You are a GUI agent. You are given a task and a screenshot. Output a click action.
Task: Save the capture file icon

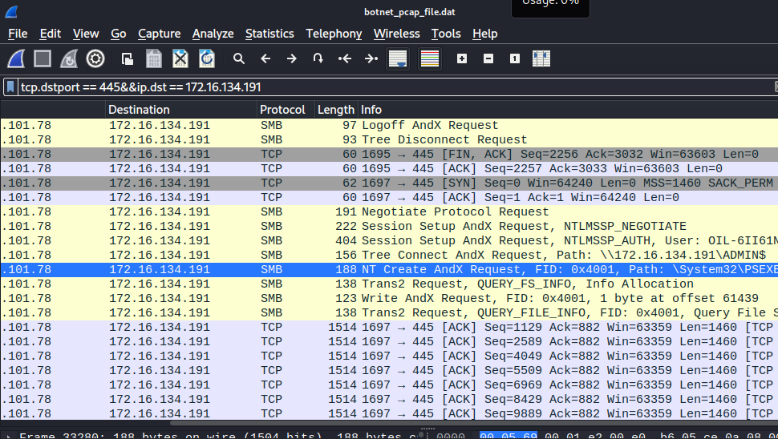pyautogui.click(x=154, y=59)
